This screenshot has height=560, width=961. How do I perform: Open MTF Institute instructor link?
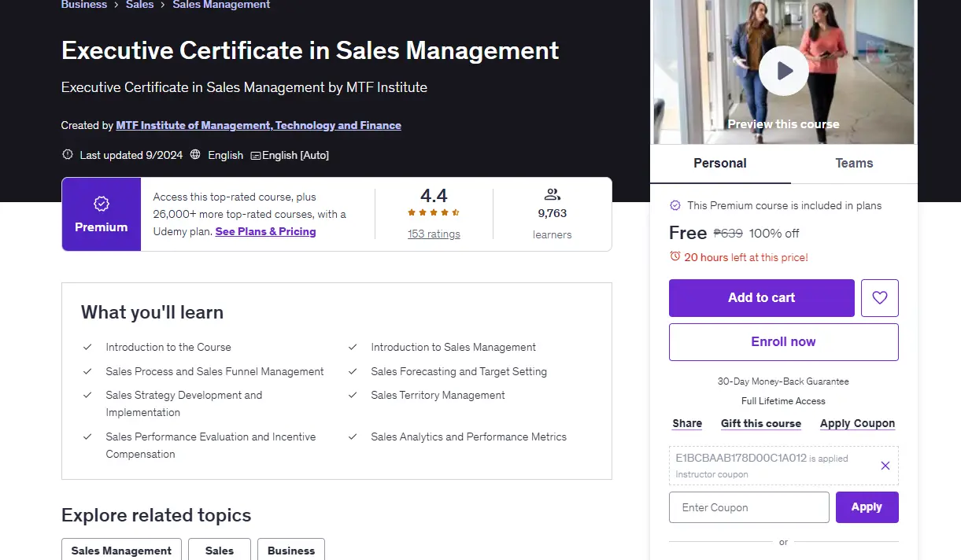pos(258,125)
